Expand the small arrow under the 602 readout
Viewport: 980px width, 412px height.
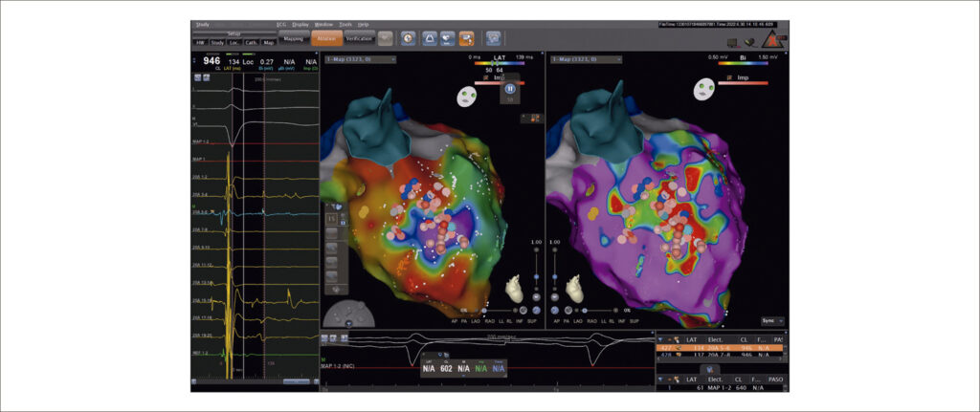(x=463, y=377)
